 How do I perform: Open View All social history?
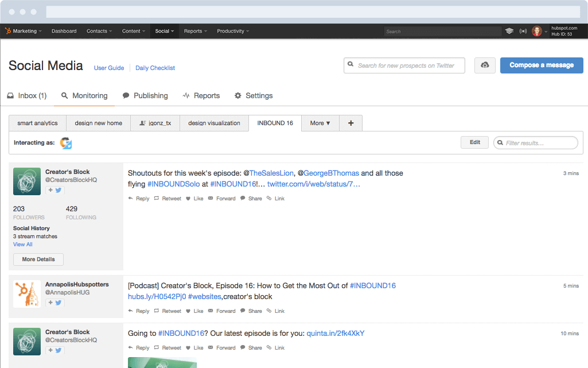click(x=22, y=244)
